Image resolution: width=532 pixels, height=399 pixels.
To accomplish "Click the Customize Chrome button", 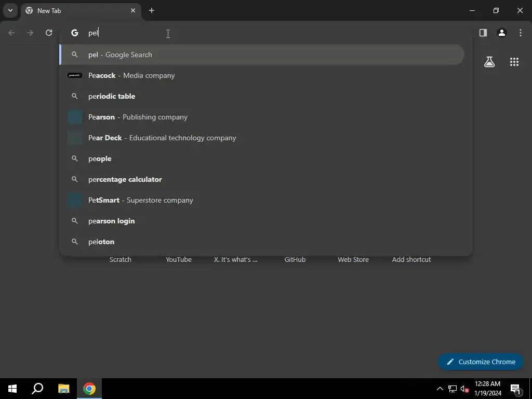I will tap(481, 362).
